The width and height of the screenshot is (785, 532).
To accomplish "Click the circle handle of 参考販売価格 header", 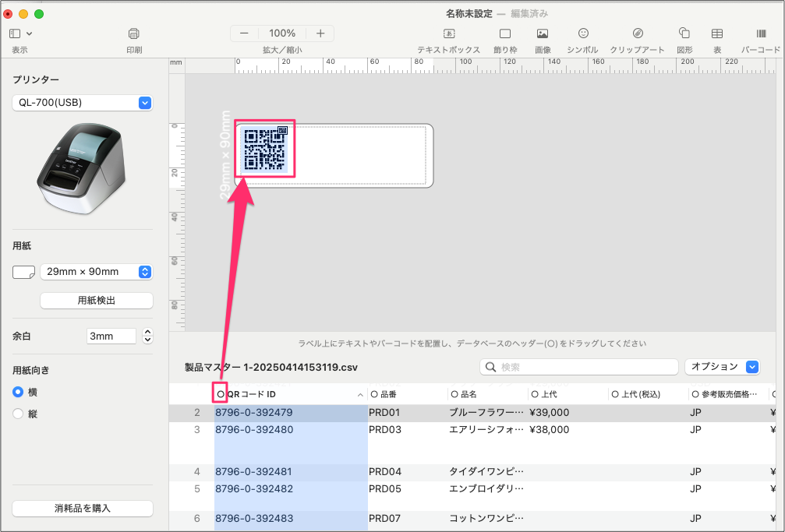I will click(x=695, y=394).
